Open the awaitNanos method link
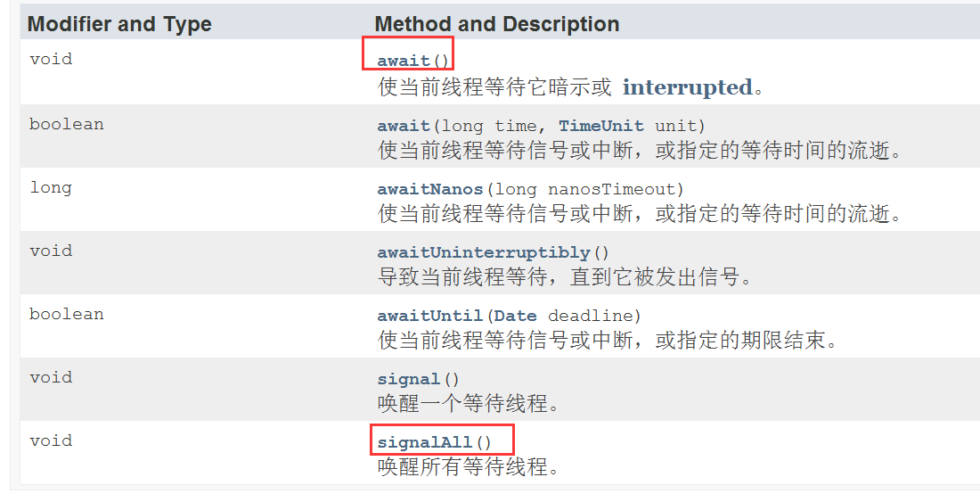This screenshot has width=980, height=502. click(430, 189)
